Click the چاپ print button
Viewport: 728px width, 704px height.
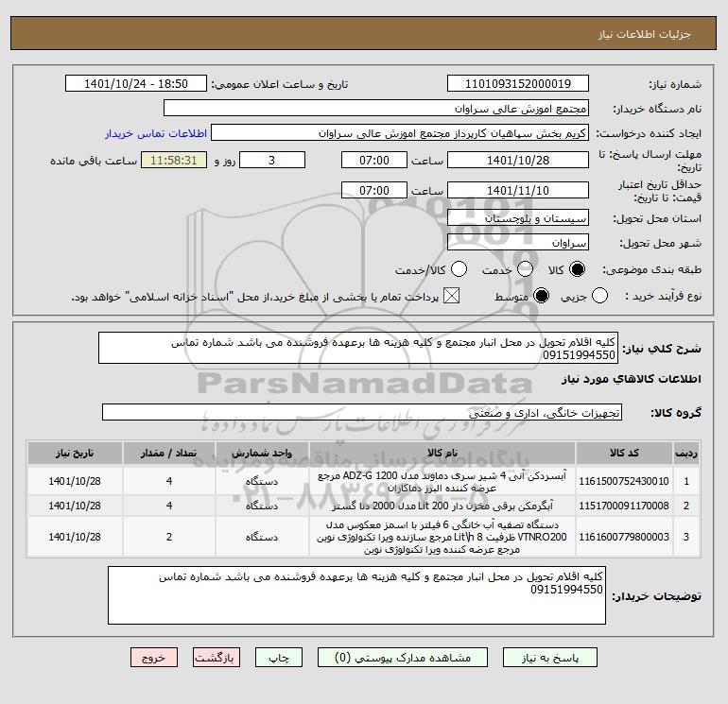click(x=279, y=658)
